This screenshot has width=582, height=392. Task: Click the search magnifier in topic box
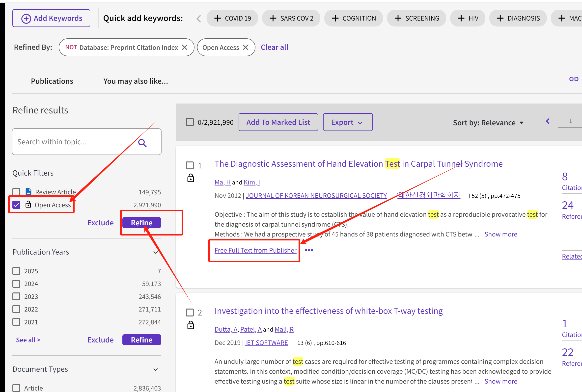coord(142,143)
